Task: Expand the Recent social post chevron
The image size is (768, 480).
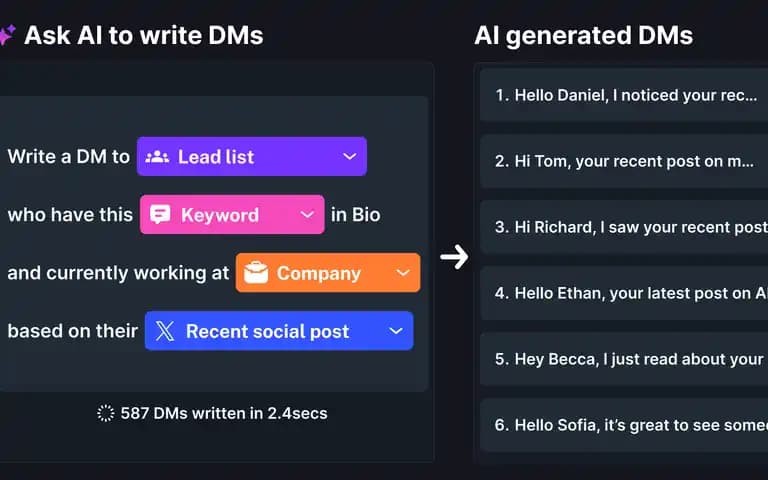Action: [396, 331]
